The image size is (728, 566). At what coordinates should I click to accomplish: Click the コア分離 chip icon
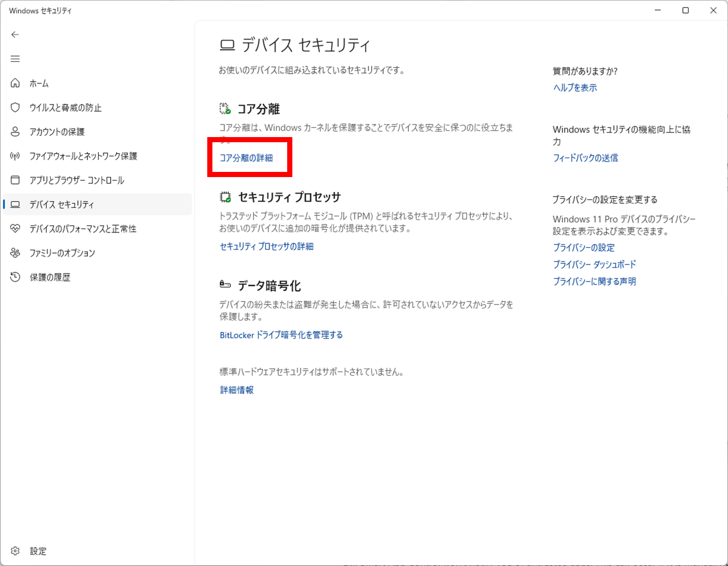(225, 109)
